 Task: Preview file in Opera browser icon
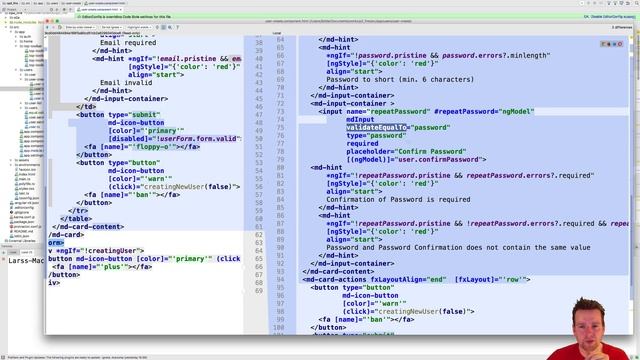click(x=620, y=44)
